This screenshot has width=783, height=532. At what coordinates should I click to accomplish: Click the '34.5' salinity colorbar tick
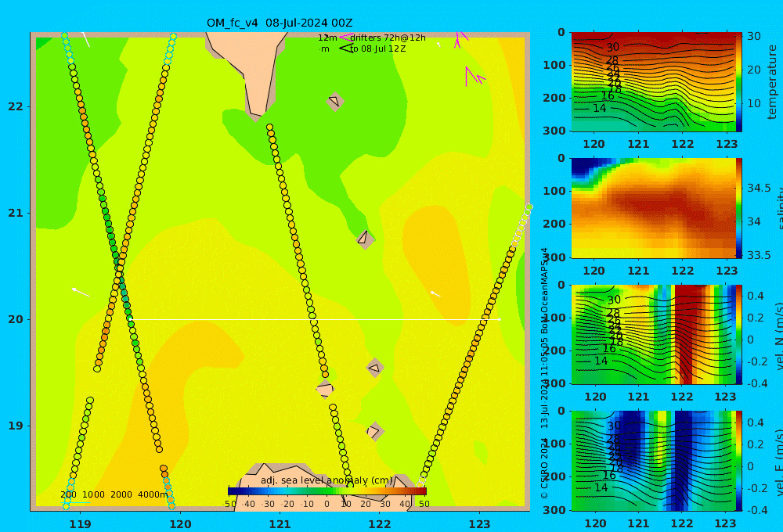(759, 188)
